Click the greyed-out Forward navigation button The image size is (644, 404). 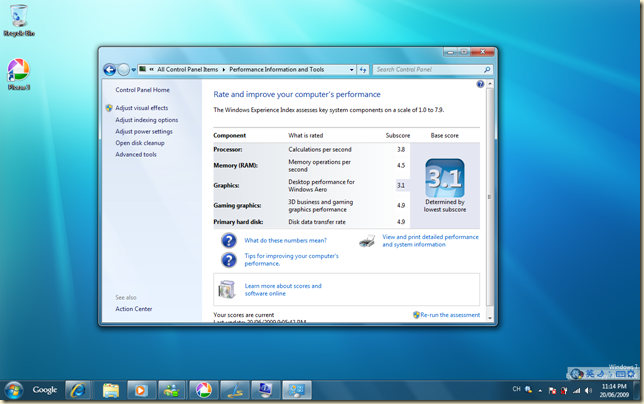[x=123, y=70]
